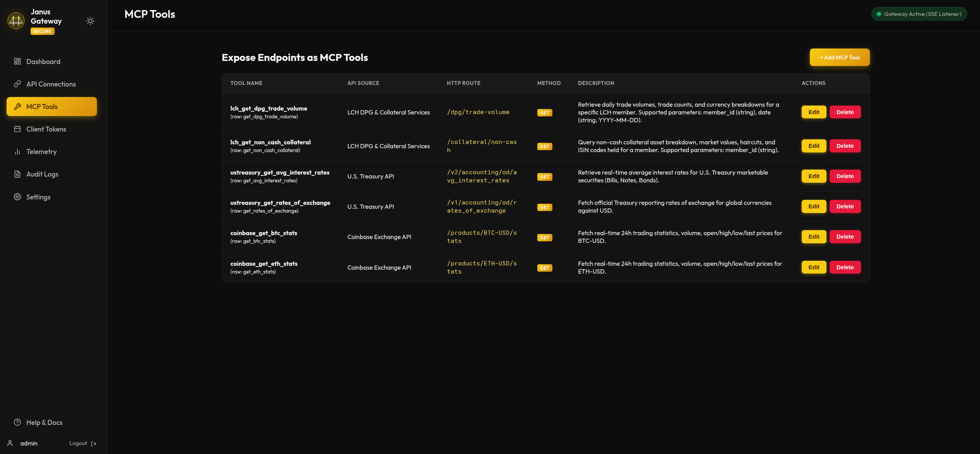Click the Client Tokens calendar icon
This screenshot has width=980, height=454.
17,129
